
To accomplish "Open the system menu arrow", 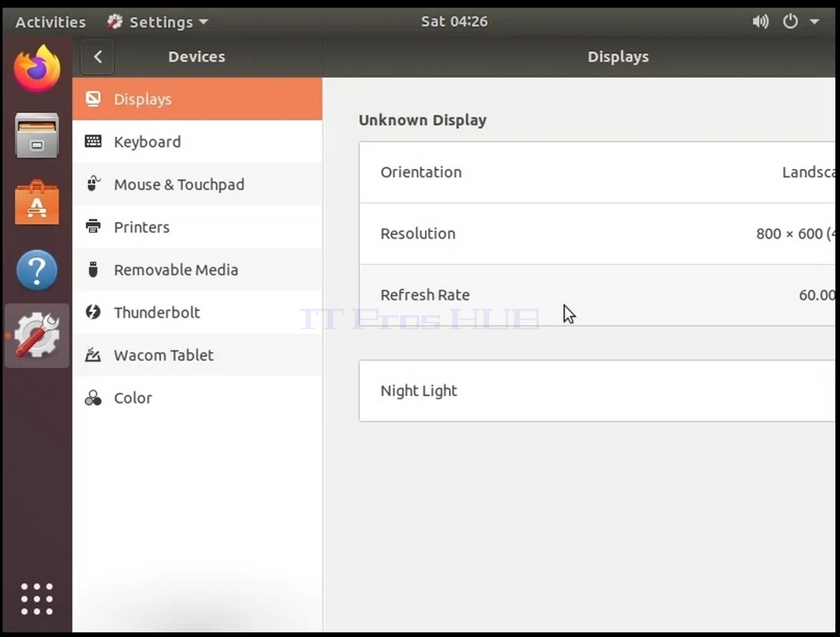I will 814,21.
